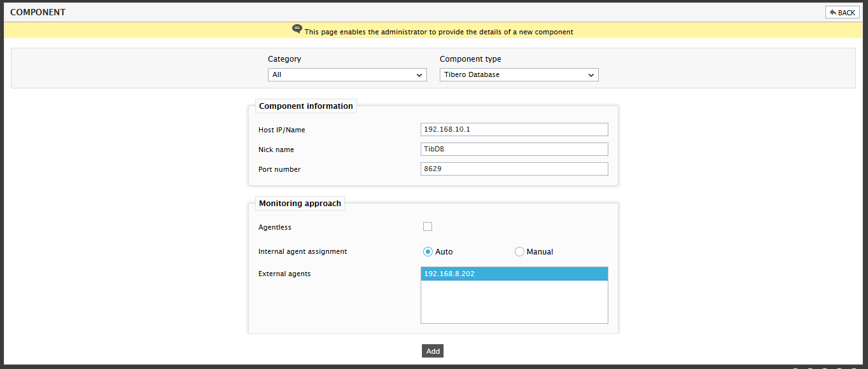Viewport: 868px width, 369px height.
Task: Open the Category dropdown
Action: (x=347, y=75)
